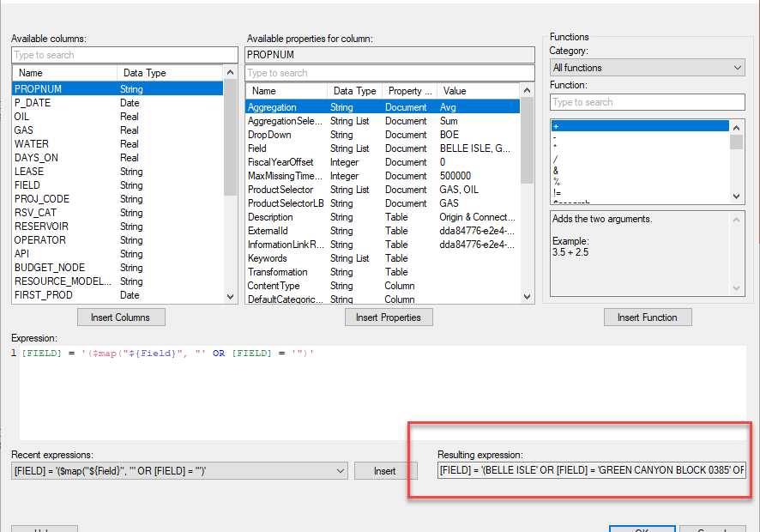Click Insert button next to recent expressions
Viewport: 760px width, 532px height.
385,471
